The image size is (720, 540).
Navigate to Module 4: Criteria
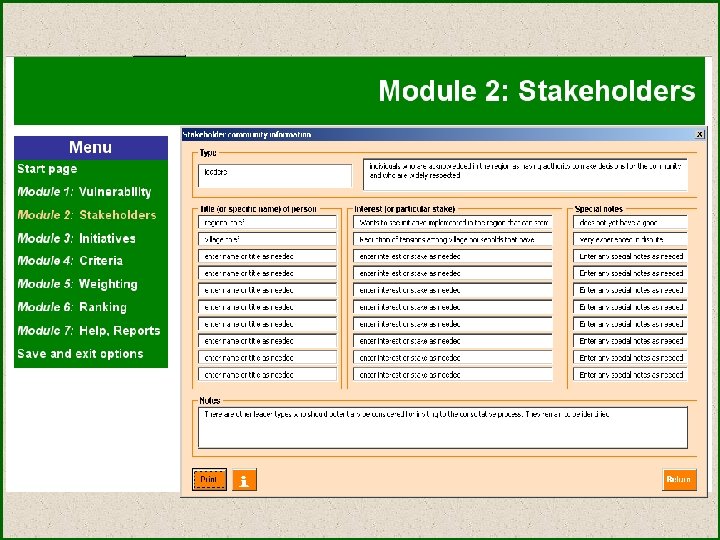70,261
